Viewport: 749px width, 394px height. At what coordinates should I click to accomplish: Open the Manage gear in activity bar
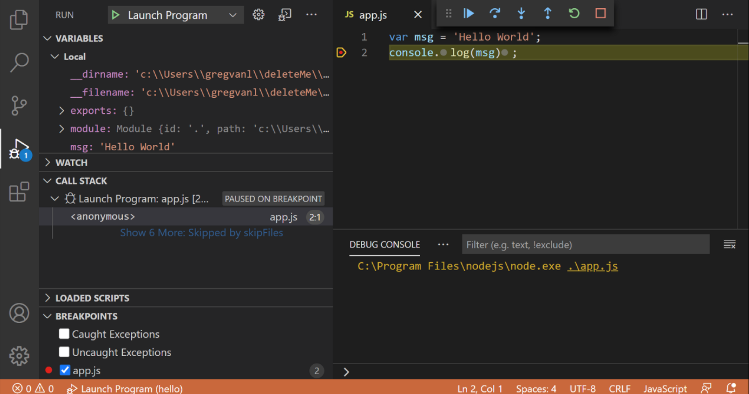[19, 356]
